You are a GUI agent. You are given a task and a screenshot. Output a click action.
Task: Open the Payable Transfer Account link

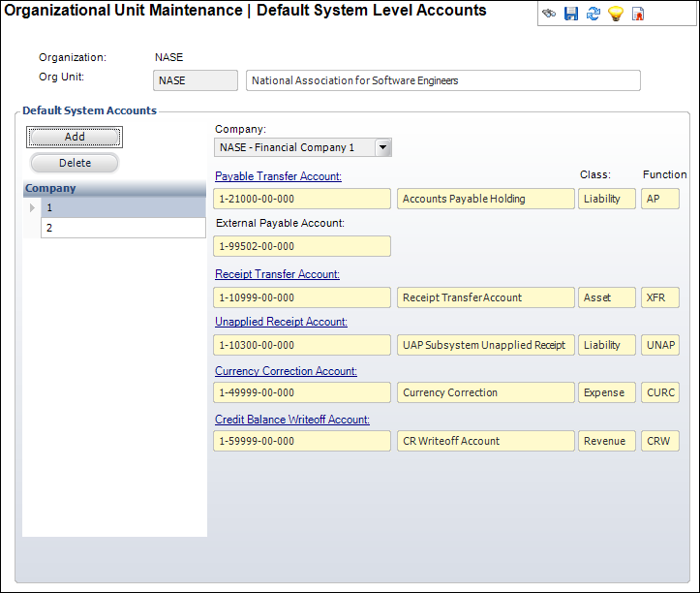click(278, 176)
